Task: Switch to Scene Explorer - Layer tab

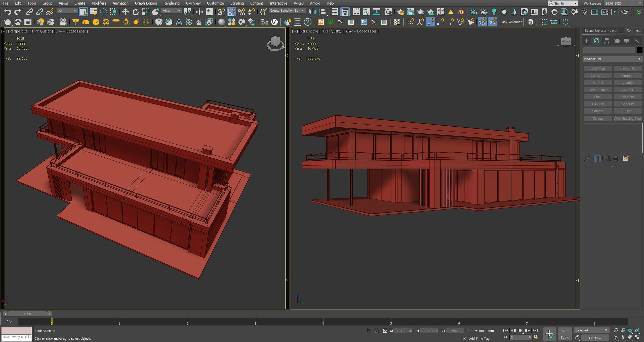Action: (x=602, y=30)
